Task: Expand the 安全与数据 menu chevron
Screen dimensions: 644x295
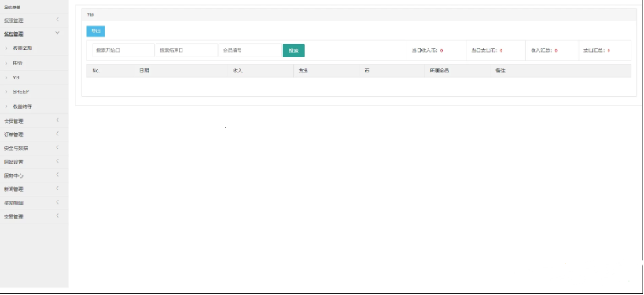Action: click(x=57, y=147)
